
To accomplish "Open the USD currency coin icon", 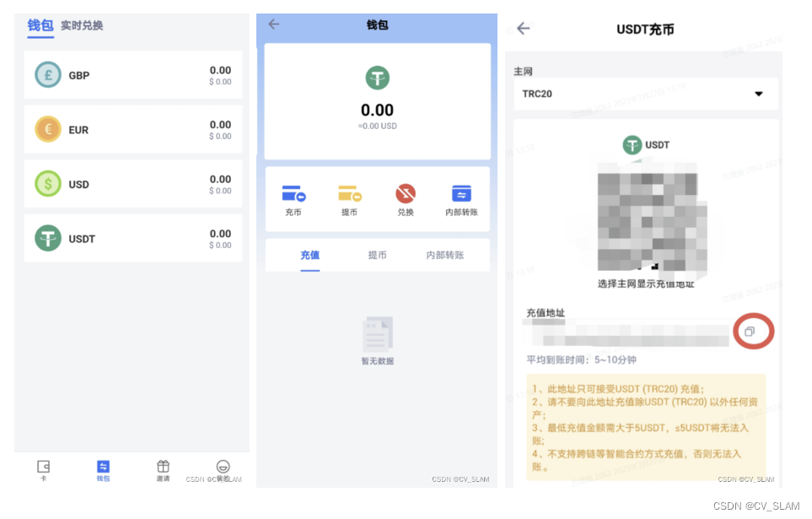I will pos(48,183).
